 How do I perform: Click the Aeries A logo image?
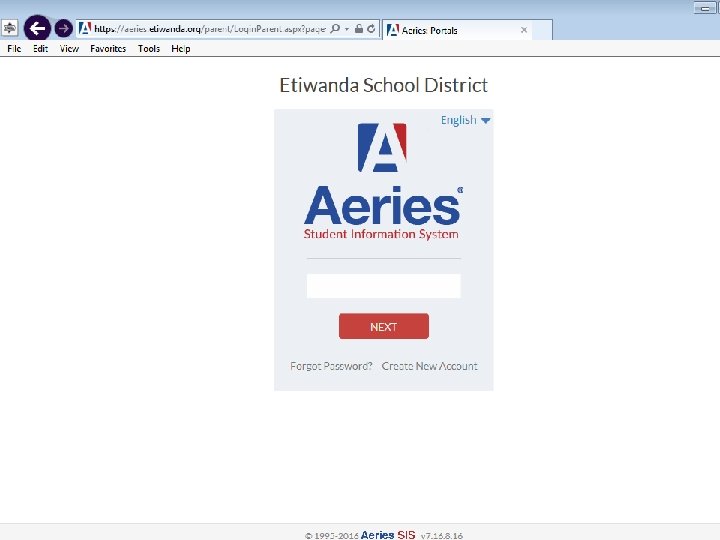point(382,147)
